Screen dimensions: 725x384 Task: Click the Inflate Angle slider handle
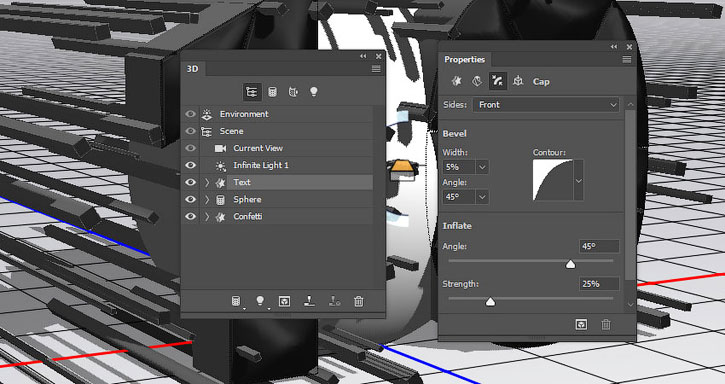click(571, 264)
